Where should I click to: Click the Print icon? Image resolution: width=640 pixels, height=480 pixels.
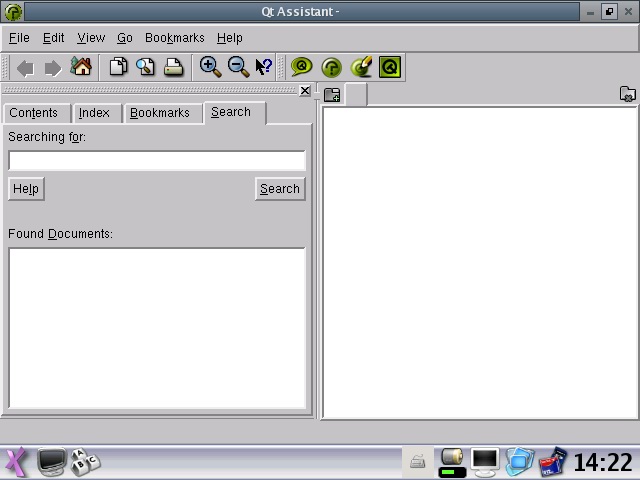coord(174,67)
